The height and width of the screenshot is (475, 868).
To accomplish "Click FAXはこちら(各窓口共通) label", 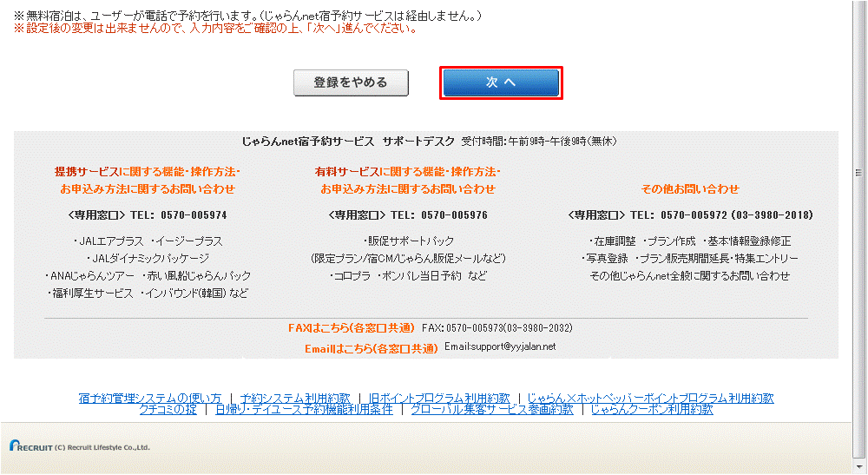I will (351, 328).
